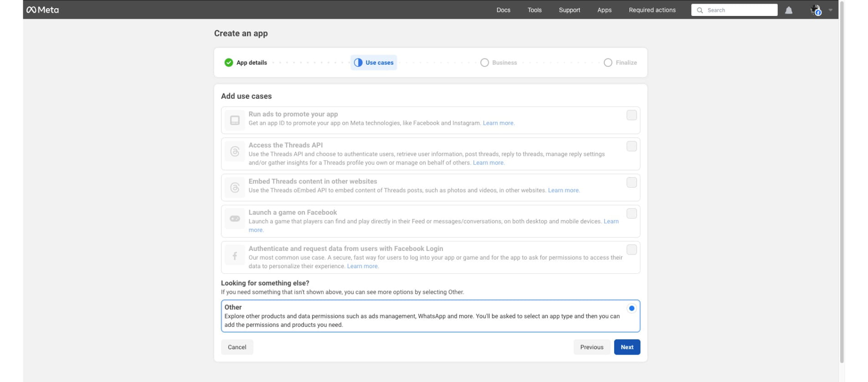Click the Facebook Login 'f' icon
The image size is (868, 382).
click(235, 256)
